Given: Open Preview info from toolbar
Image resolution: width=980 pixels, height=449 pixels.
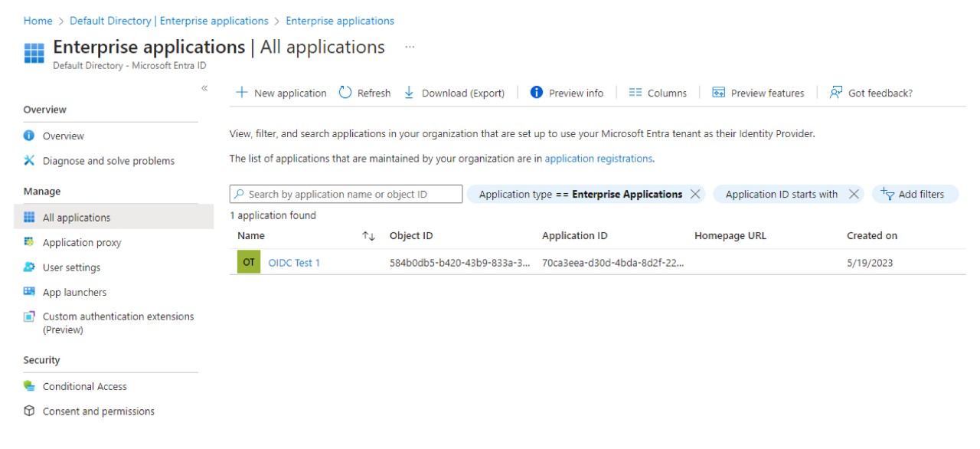Looking at the screenshot, I should point(567,93).
